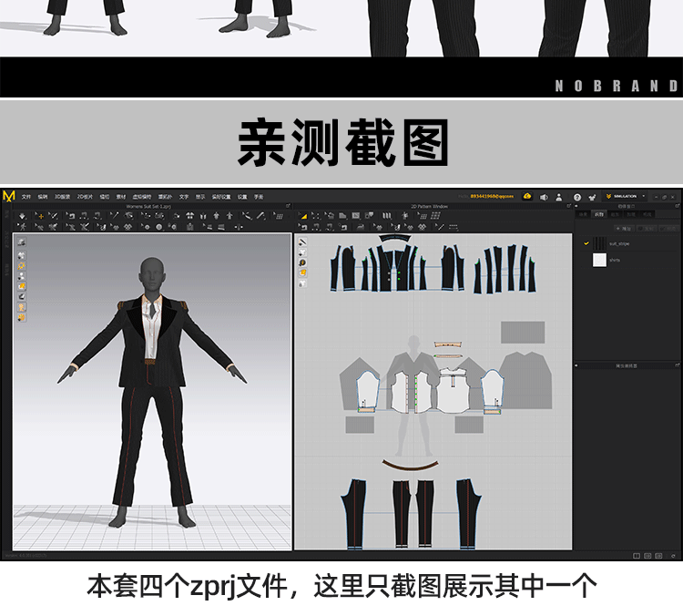This screenshot has width=683, height=616.
Task: Click the speaker announcement icon
Action: (x=544, y=197)
